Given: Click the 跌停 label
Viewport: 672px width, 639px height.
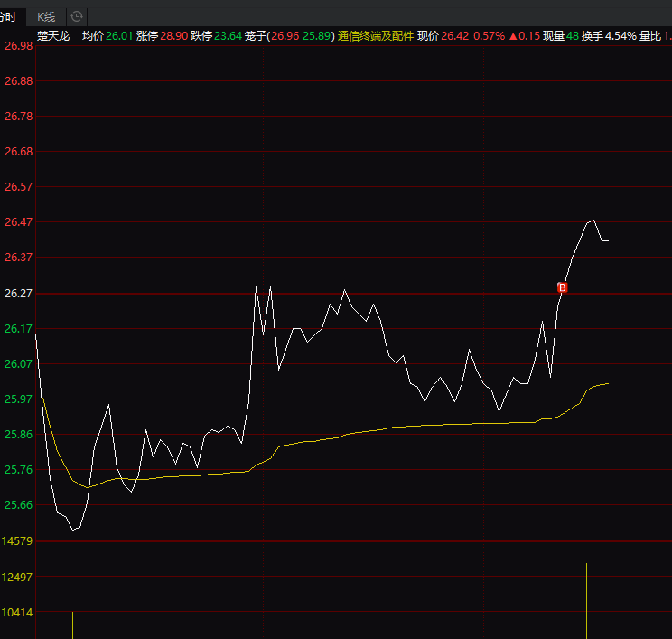Looking at the screenshot, I should click(x=201, y=36).
